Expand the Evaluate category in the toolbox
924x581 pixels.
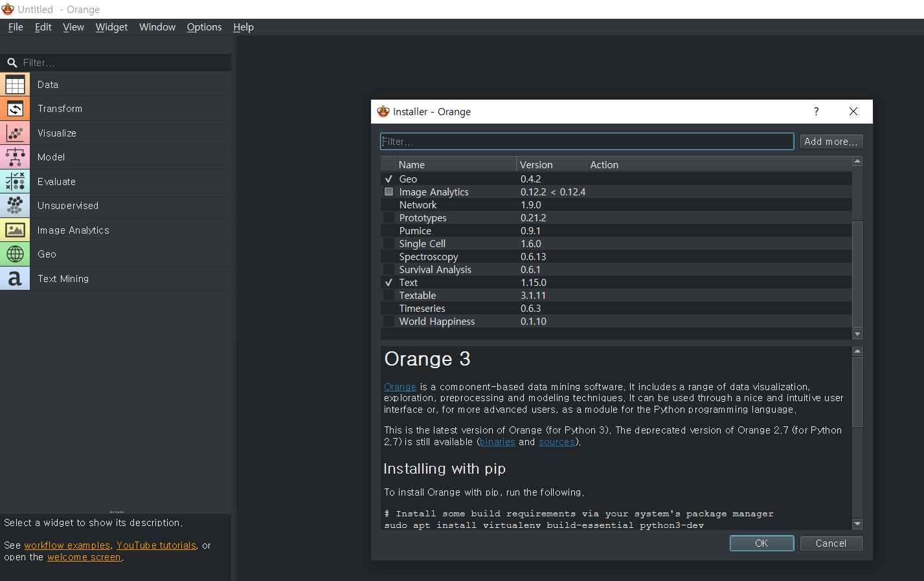[117, 182]
